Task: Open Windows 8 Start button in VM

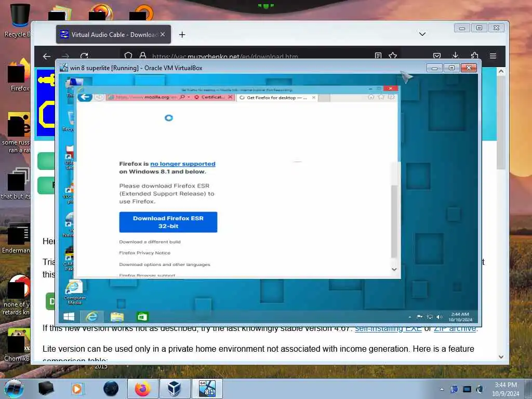Action: tap(69, 317)
